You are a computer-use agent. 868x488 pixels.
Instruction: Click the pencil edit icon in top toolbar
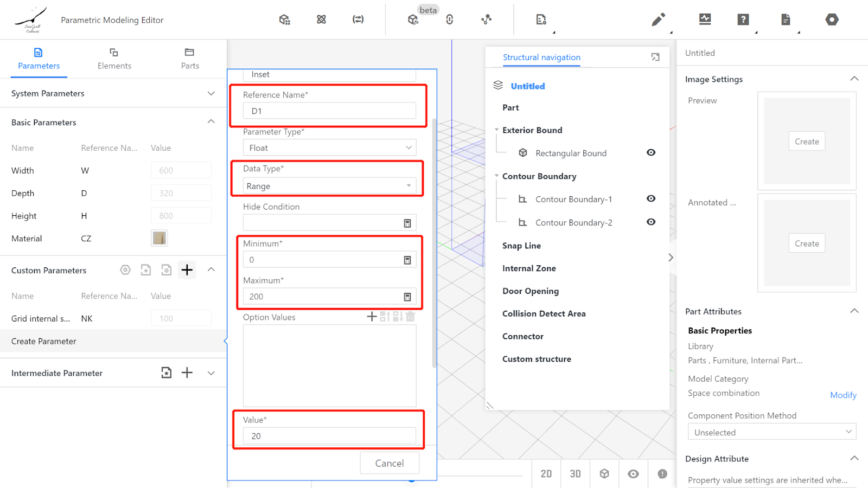pos(658,20)
